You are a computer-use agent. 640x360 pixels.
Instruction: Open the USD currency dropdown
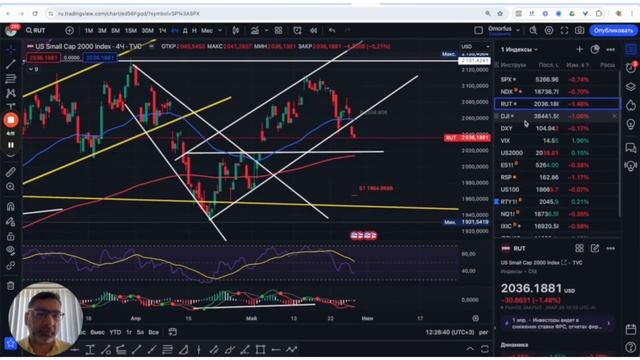click(475, 47)
